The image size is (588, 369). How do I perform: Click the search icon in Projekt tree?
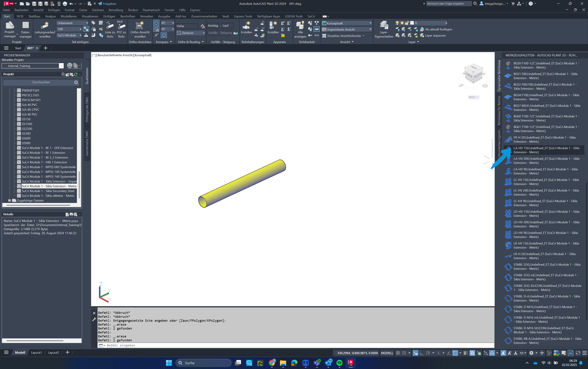click(x=76, y=83)
